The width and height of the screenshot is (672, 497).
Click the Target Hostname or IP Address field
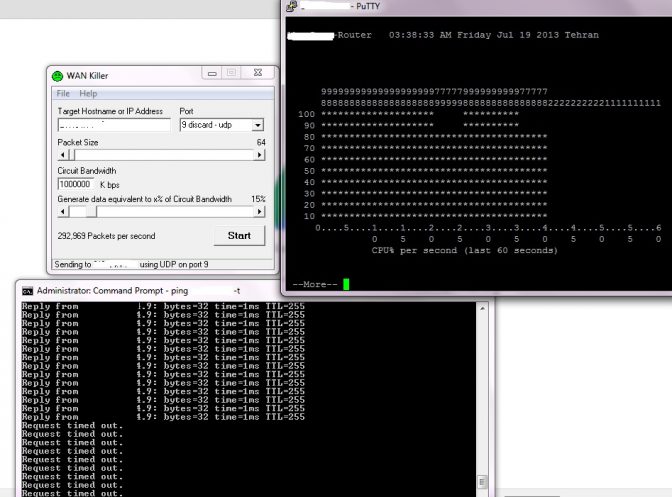pyautogui.click(x=113, y=125)
